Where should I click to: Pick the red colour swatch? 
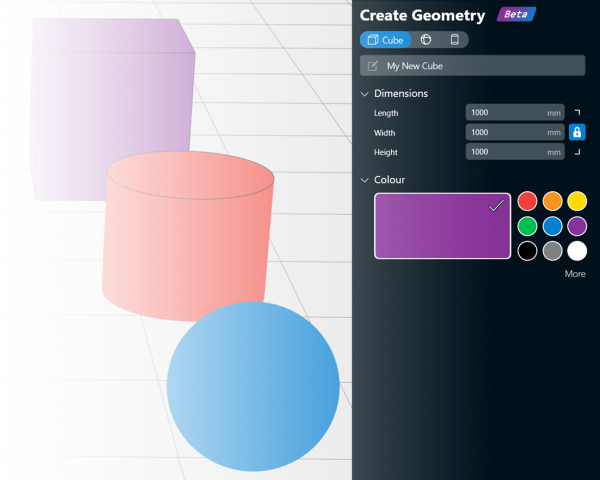527,201
